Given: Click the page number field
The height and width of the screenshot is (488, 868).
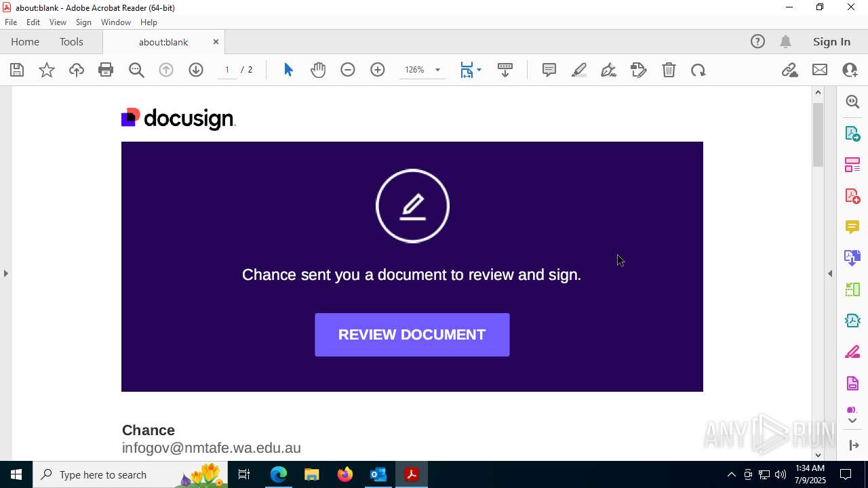Looking at the screenshot, I should 227,70.
